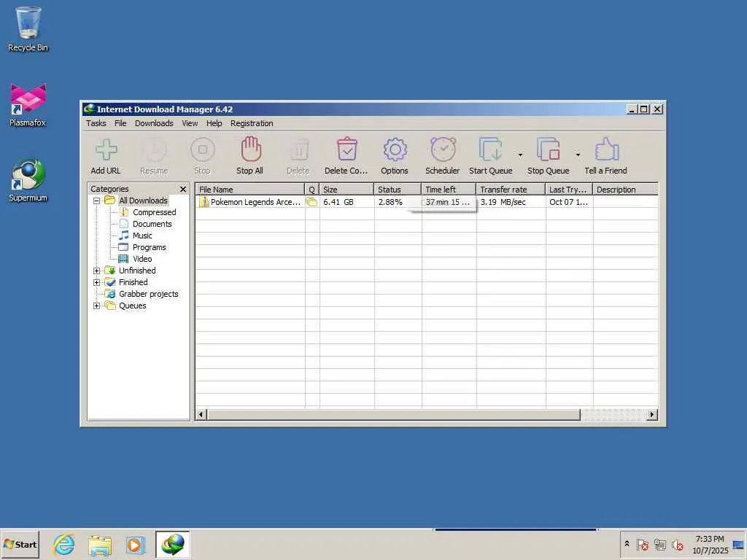Click the horizontal scrollbar right arrow

pyautogui.click(x=652, y=414)
